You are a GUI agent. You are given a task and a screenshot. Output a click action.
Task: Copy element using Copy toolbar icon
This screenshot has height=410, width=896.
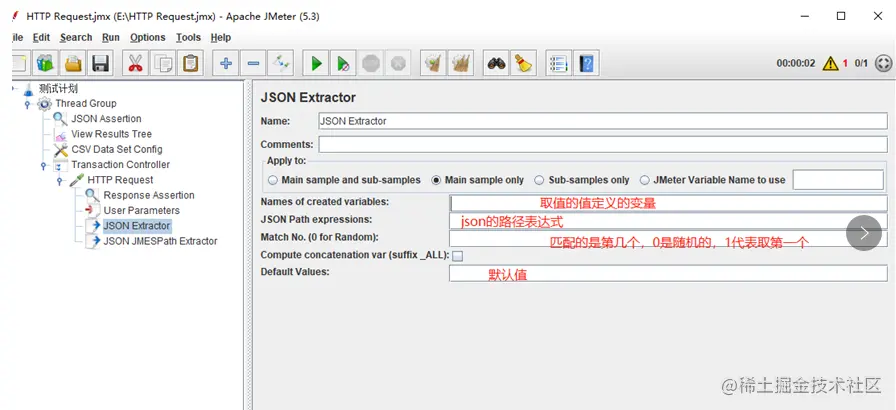pyautogui.click(x=163, y=63)
